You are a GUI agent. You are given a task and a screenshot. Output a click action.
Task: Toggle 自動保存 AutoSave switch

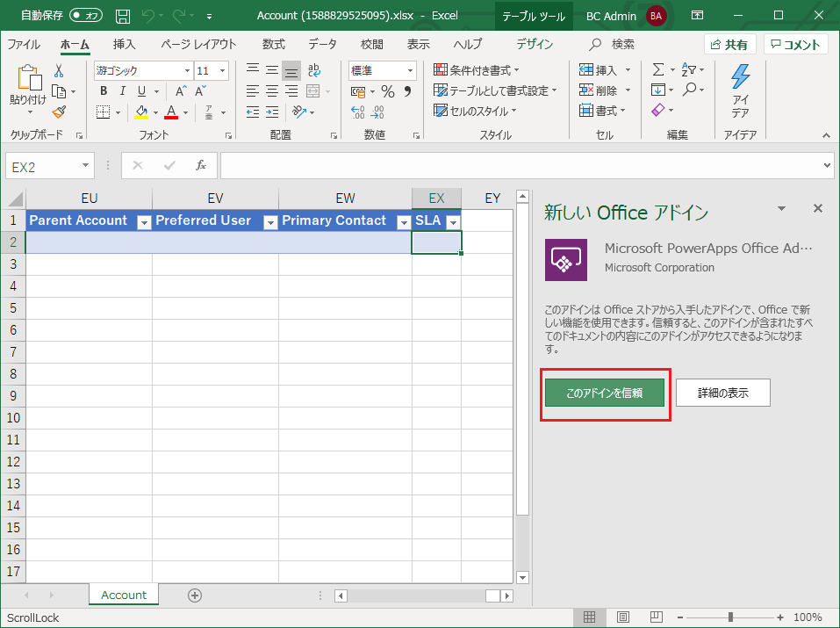(86, 16)
